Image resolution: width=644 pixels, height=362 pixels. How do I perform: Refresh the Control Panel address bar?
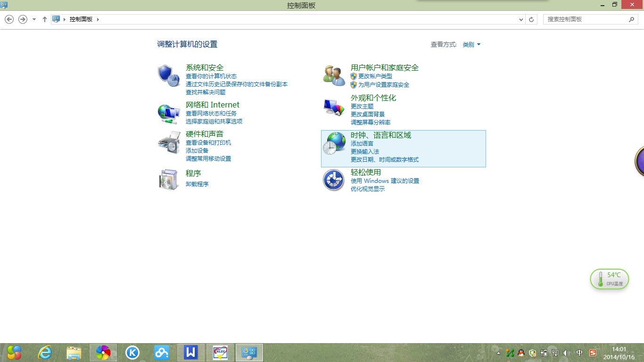pos(532,19)
